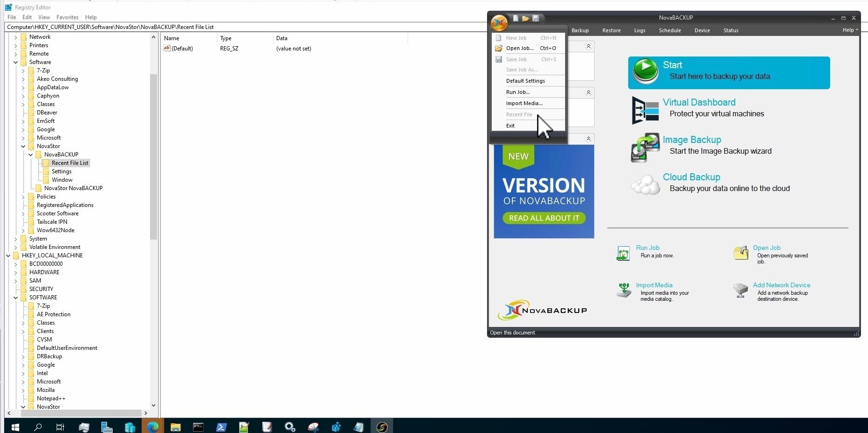This screenshot has width=868, height=433.
Task: Collapse the first NovaBACKUP side panel chevron
Action: click(x=588, y=46)
